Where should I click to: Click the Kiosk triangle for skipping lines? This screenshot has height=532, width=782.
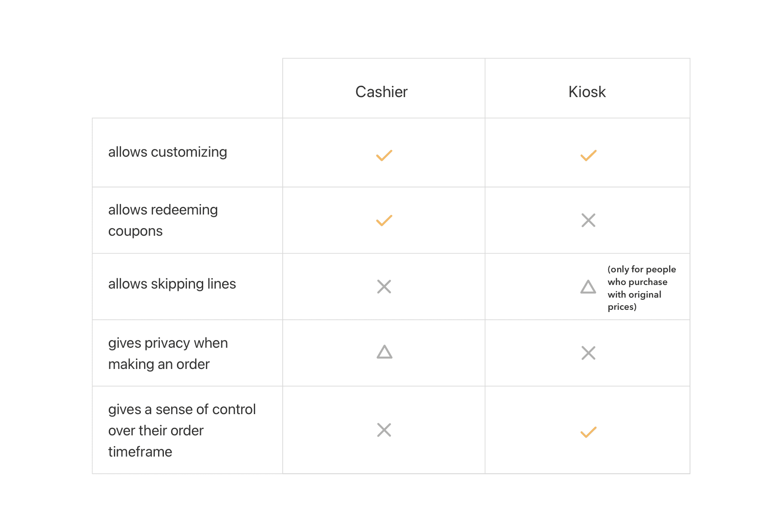[x=588, y=287]
